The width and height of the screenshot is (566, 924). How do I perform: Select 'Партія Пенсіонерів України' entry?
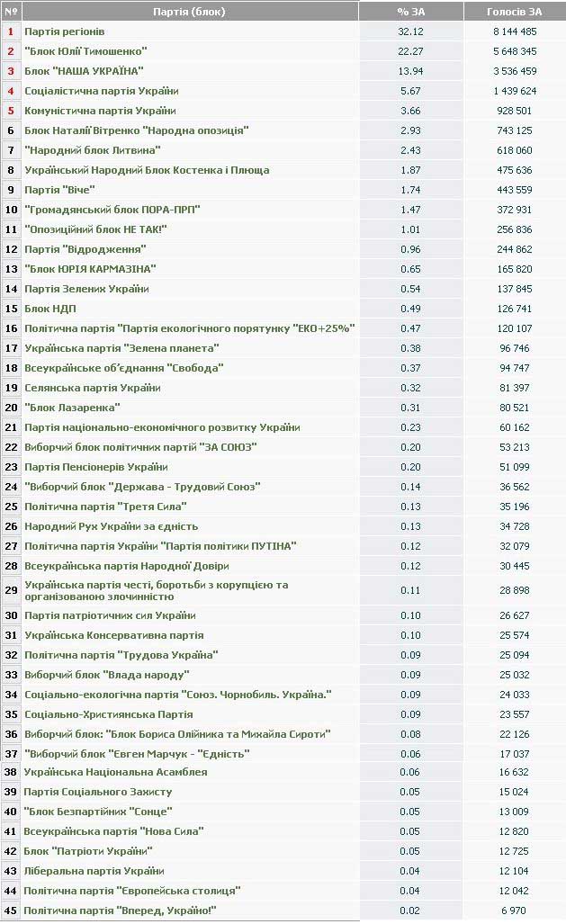[96, 467]
